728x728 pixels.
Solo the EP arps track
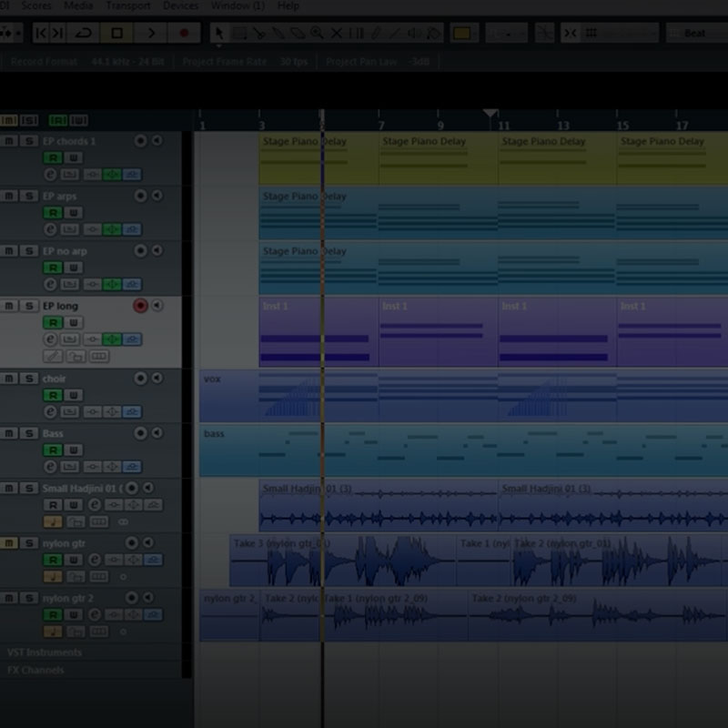(x=29, y=196)
